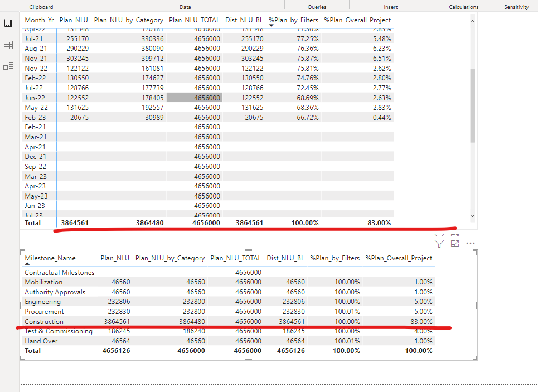The height and width of the screenshot is (392, 538).
Task: Sort upper table by Dist_NLU_BL header
Action: tap(244, 20)
